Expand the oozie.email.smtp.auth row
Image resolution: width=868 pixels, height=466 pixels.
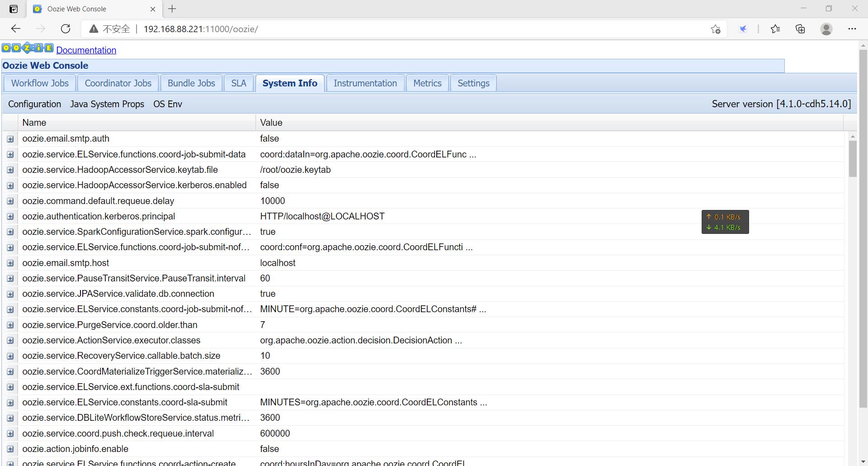pos(10,139)
